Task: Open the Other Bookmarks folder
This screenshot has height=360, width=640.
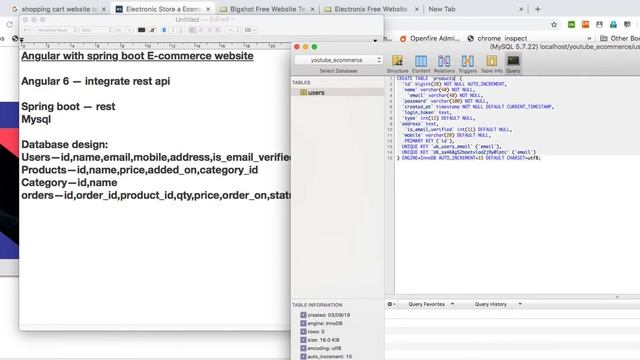Action: pos(620,38)
